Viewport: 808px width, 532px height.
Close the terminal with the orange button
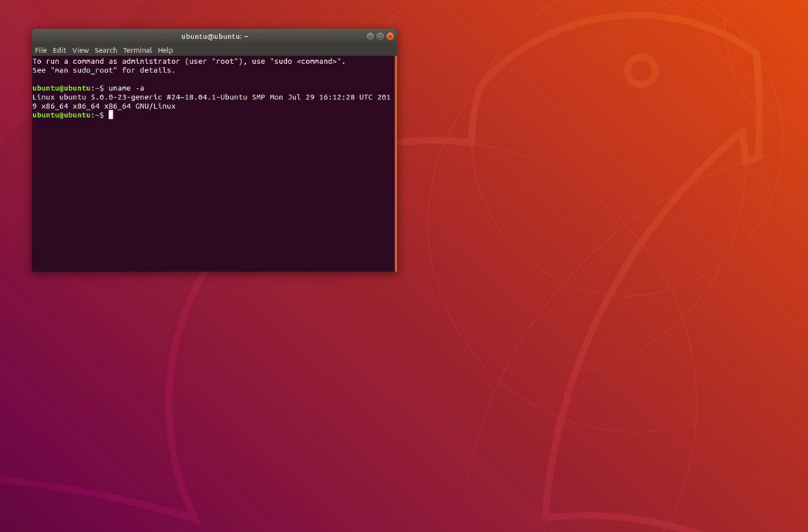[390, 36]
